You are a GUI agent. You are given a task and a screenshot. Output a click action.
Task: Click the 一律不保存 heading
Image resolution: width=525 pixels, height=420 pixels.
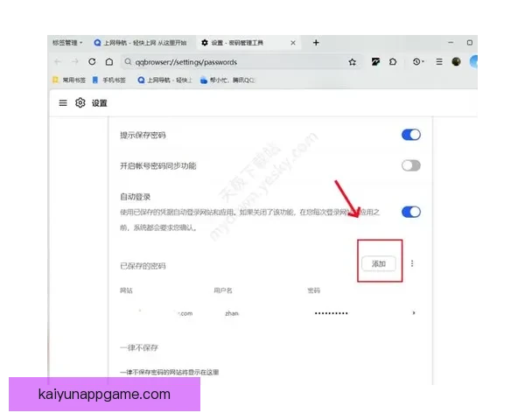click(x=139, y=347)
